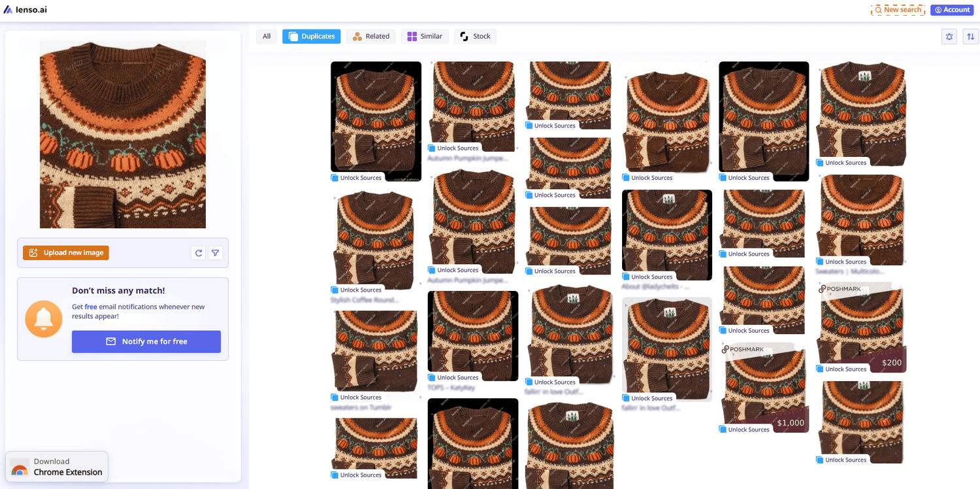Click the Chrome Extension download icon
Image resolution: width=980 pixels, height=489 pixels.
coord(20,467)
